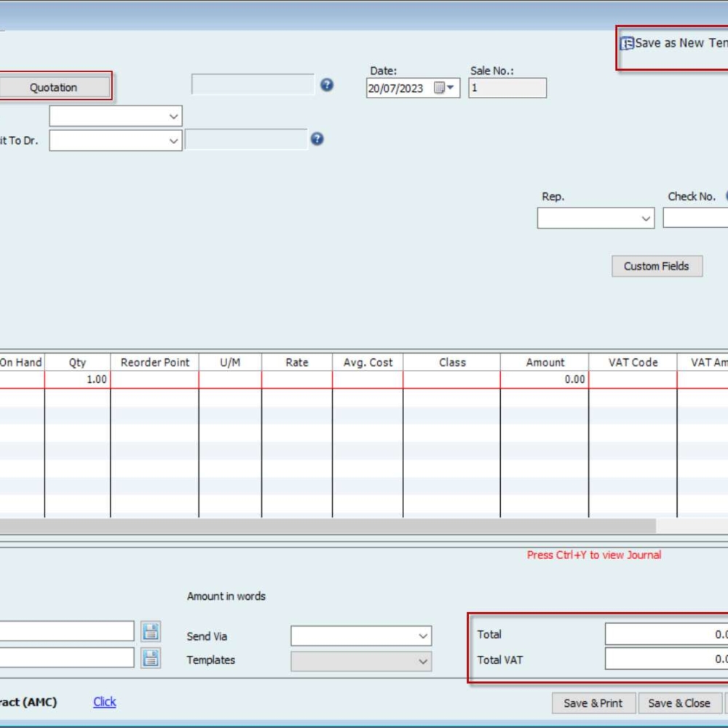Click the On Hand column header
Screen dimensions: 728x728
tap(21, 363)
